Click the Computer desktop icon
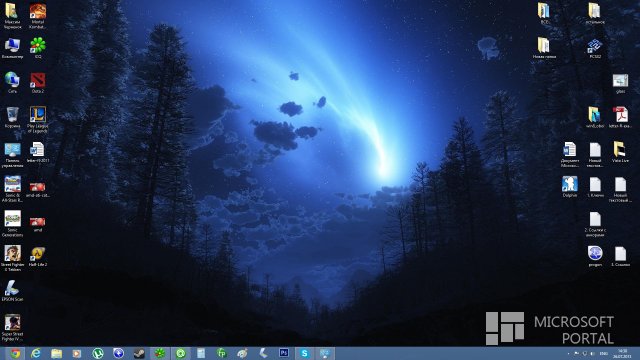 click(x=12, y=48)
